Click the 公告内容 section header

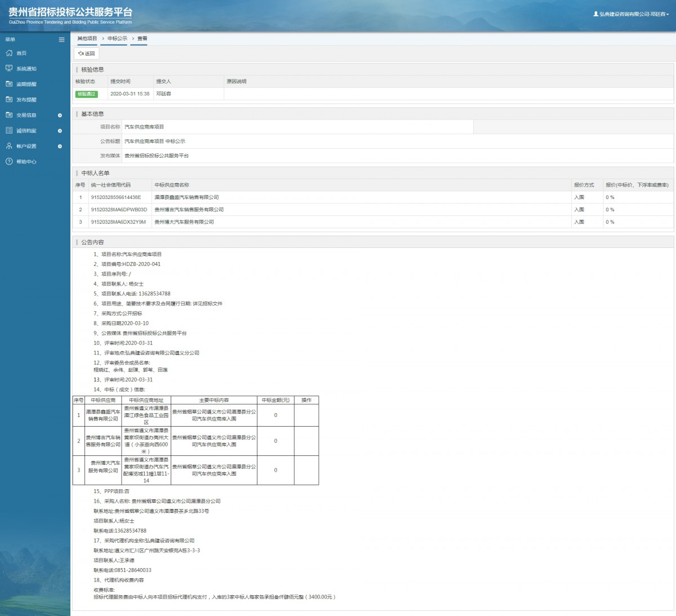[92, 242]
